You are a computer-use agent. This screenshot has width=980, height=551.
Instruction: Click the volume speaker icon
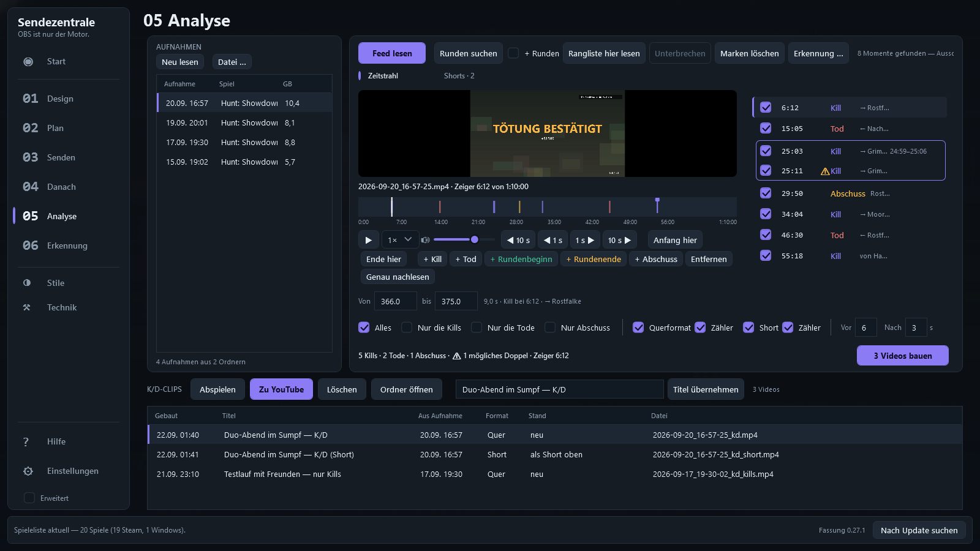click(426, 240)
